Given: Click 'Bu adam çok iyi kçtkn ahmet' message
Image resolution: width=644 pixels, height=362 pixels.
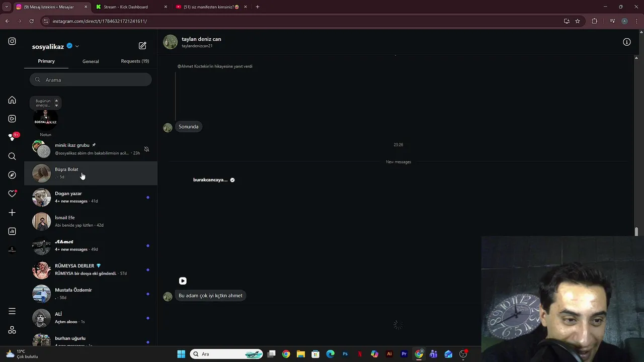Looking at the screenshot, I should (210, 296).
